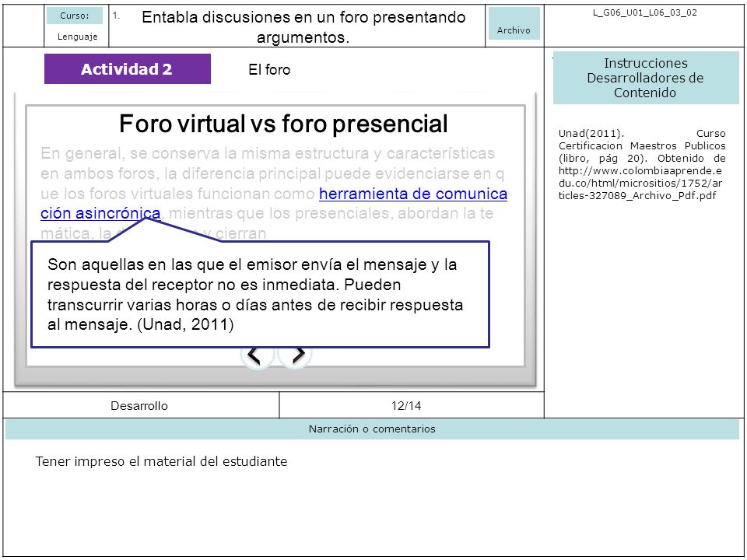
Task: Go to the previous slide with the left arrow
Action: tap(258, 356)
